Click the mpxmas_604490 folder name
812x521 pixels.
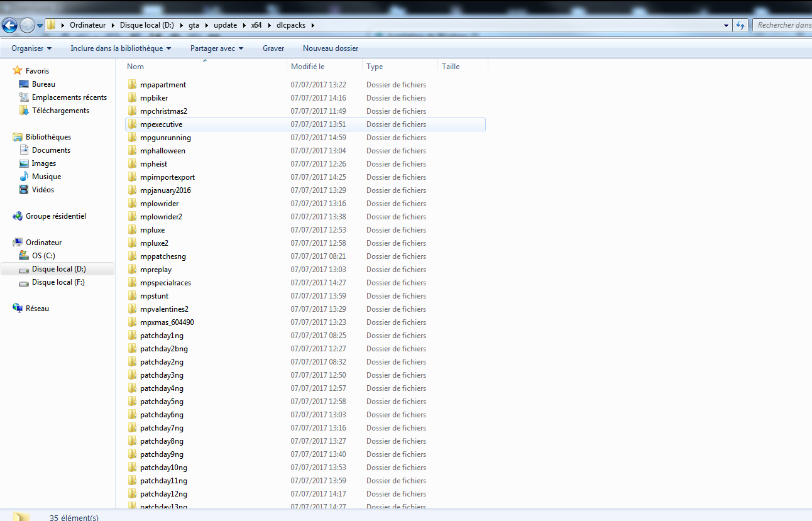point(167,322)
